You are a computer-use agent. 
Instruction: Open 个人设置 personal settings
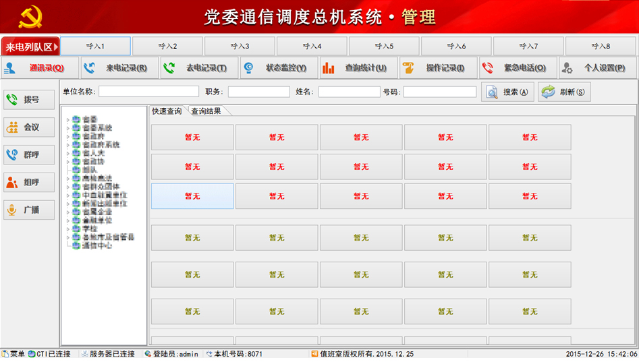(596, 68)
